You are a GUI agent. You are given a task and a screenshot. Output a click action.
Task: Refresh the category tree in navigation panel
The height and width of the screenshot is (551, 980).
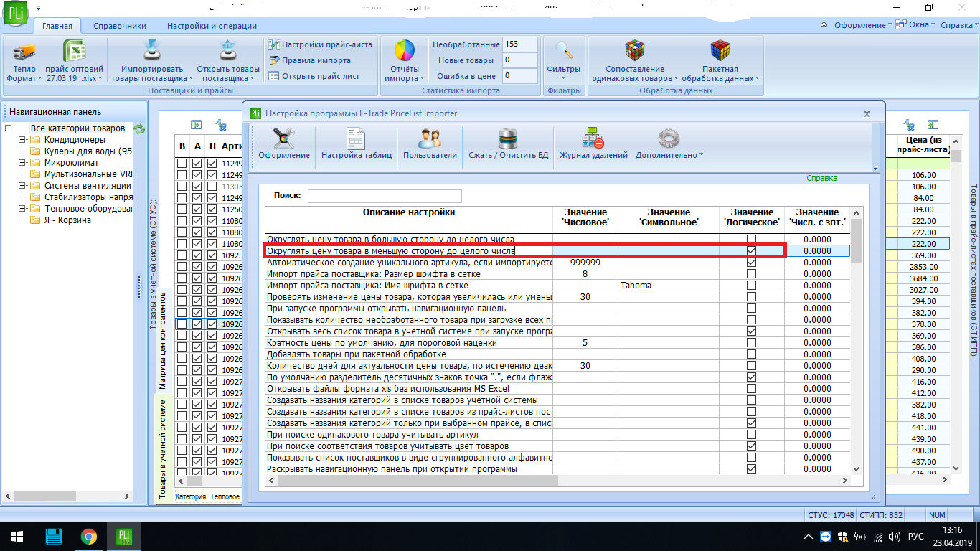click(x=139, y=129)
